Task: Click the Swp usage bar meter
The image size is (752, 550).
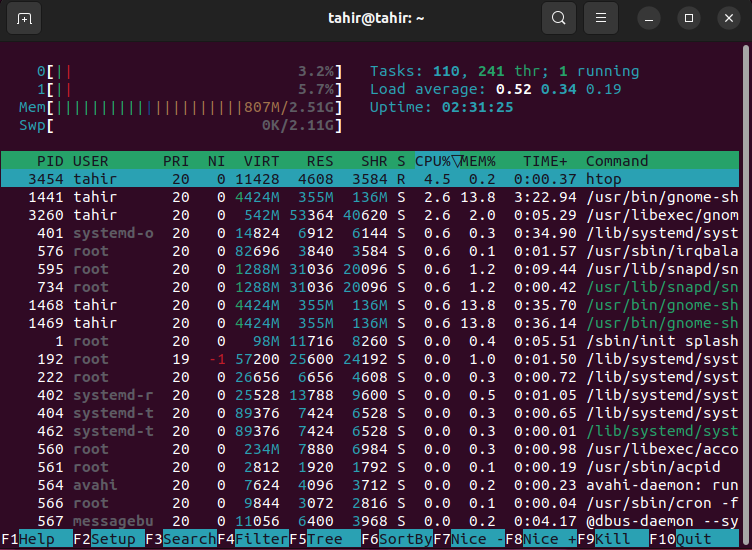Action: pos(180,125)
